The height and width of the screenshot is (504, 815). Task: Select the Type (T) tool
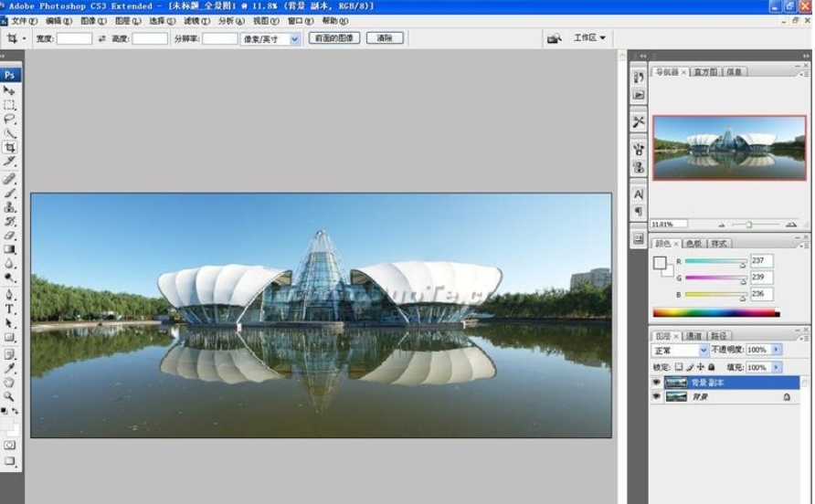[10, 310]
